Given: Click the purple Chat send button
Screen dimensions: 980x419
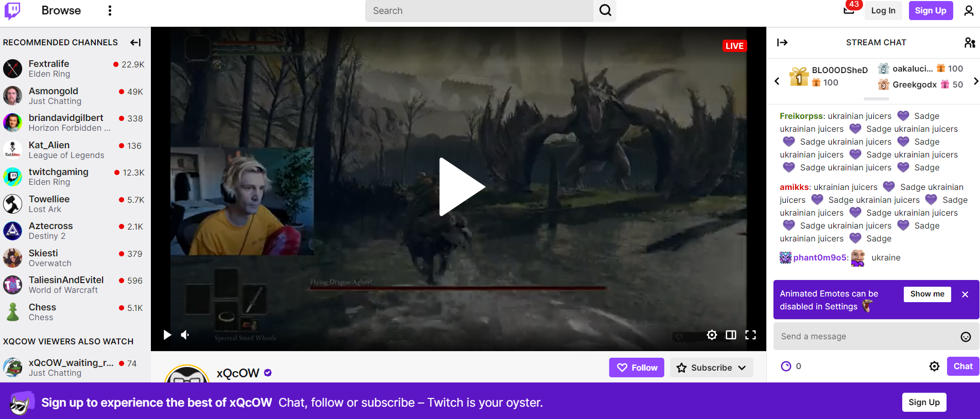Looking at the screenshot, I should pos(962,366).
